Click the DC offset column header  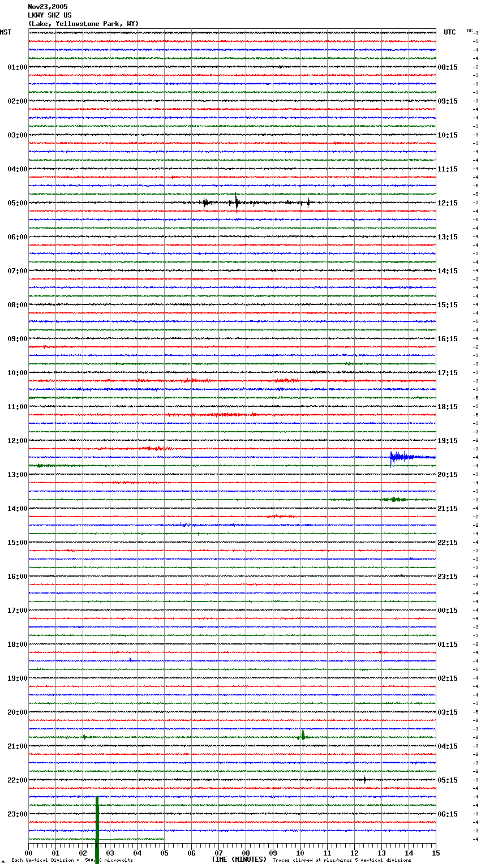tap(470, 31)
